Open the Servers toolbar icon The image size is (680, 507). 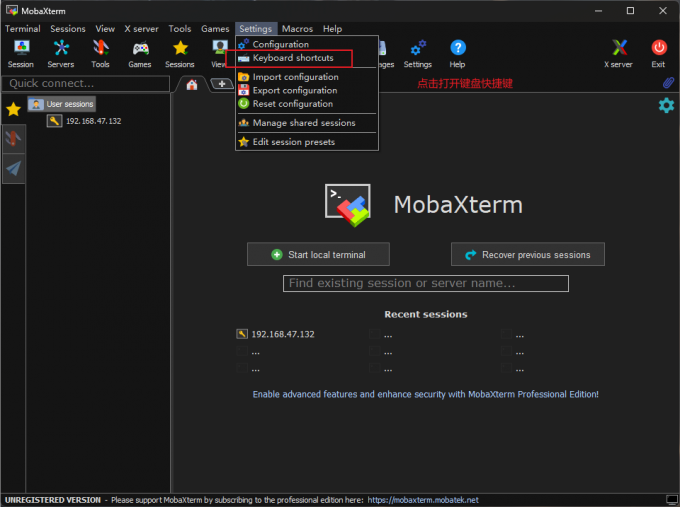pyautogui.click(x=61, y=54)
